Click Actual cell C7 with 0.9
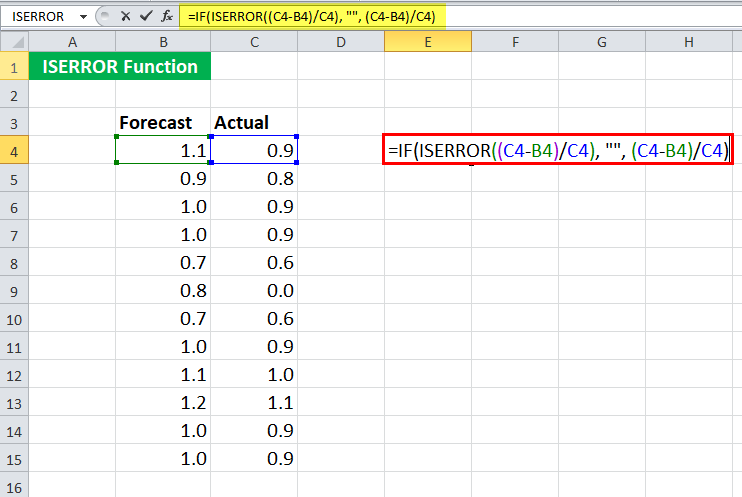The height and width of the screenshot is (497, 742). (x=254, y=234)
